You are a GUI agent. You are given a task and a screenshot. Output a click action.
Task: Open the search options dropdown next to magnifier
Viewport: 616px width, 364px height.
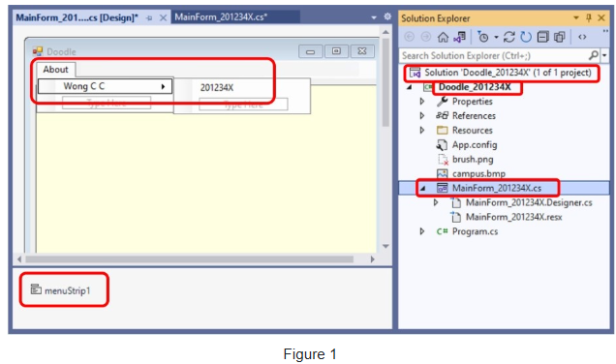pyautogui.click(x=604, y=56)
